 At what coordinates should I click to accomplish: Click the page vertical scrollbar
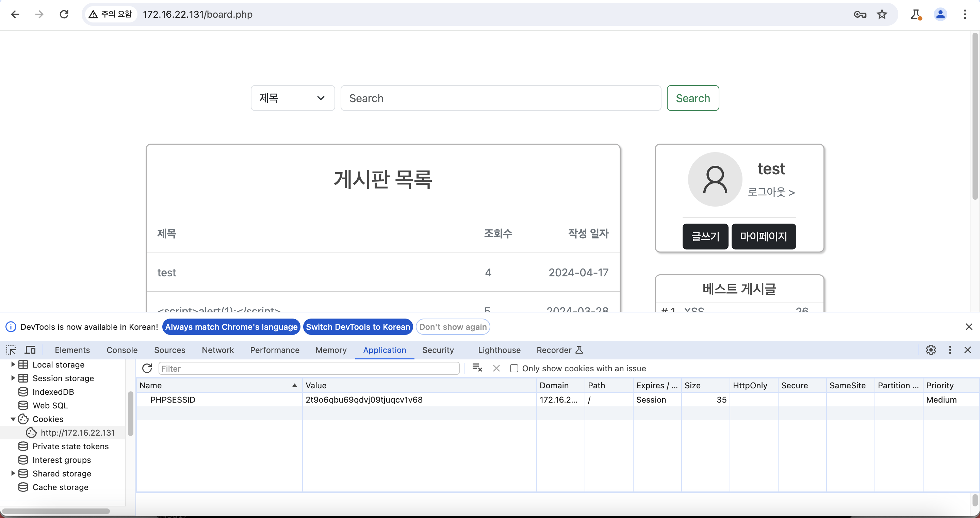tap(975, 116)
